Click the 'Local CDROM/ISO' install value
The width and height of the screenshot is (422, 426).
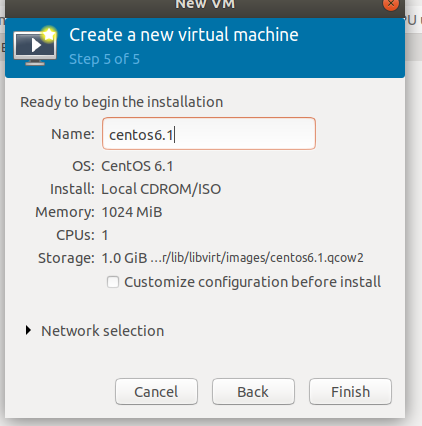click(161, 189)
